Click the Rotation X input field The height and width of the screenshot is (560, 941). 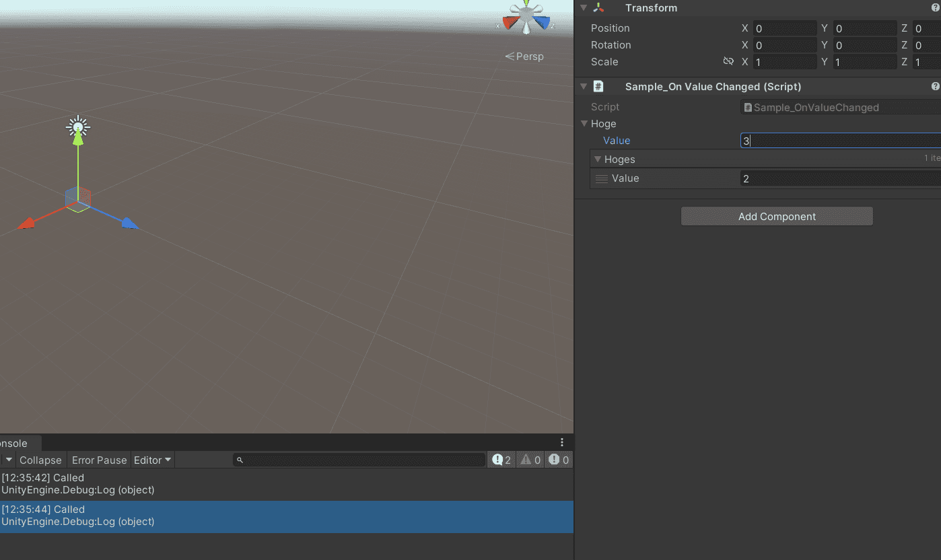click(x=784, y=45)
